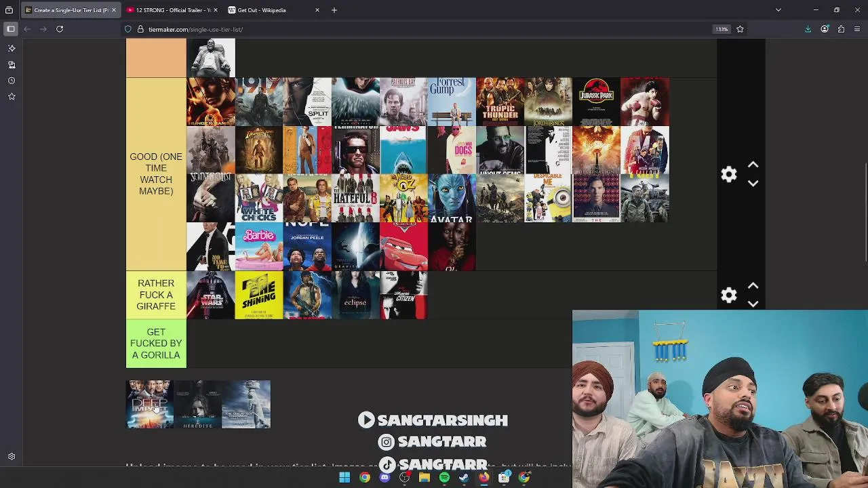Image resolution: width=868 pixels, height=488 pixels.
Task: Open Spotify from the taskbar
Action: pyautogui.click(x=444, y=478)
